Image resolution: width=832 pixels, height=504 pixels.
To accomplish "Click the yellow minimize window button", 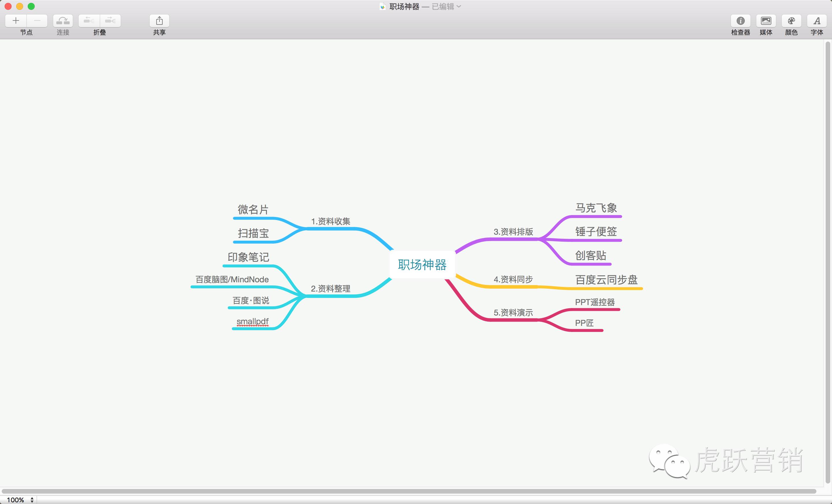I will (x=20, y=6).
